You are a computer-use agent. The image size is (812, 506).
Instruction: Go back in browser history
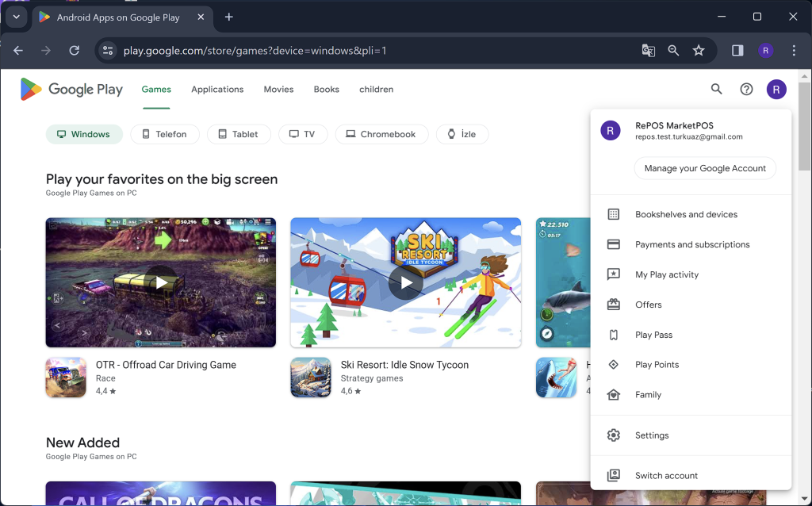tap(18, 50)
